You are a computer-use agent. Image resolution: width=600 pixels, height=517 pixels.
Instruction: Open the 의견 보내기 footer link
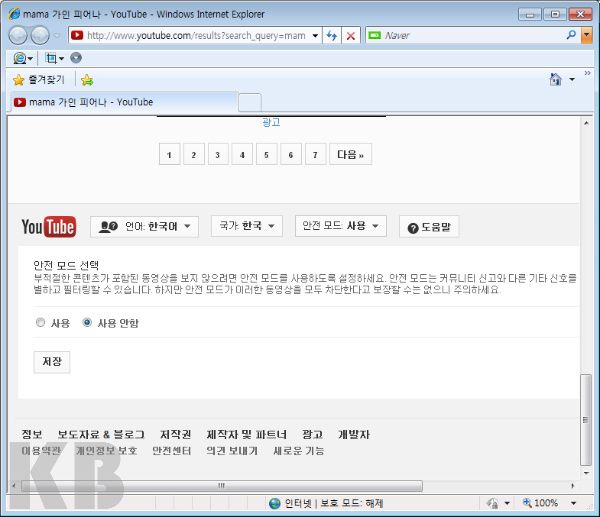232,451
